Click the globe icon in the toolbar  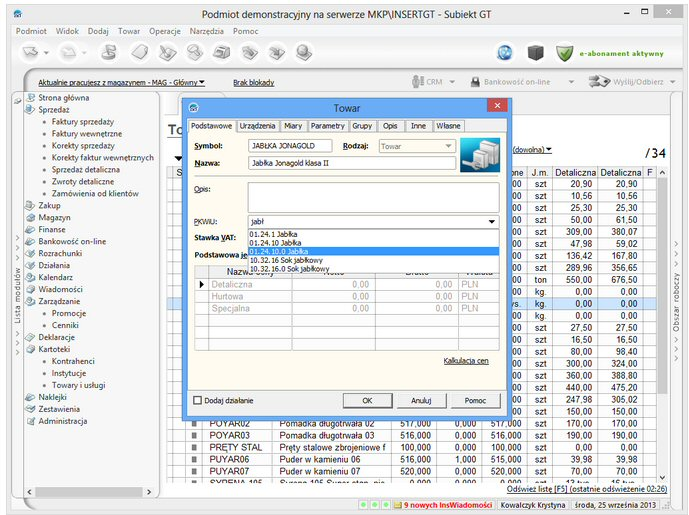tap(504, 52)
